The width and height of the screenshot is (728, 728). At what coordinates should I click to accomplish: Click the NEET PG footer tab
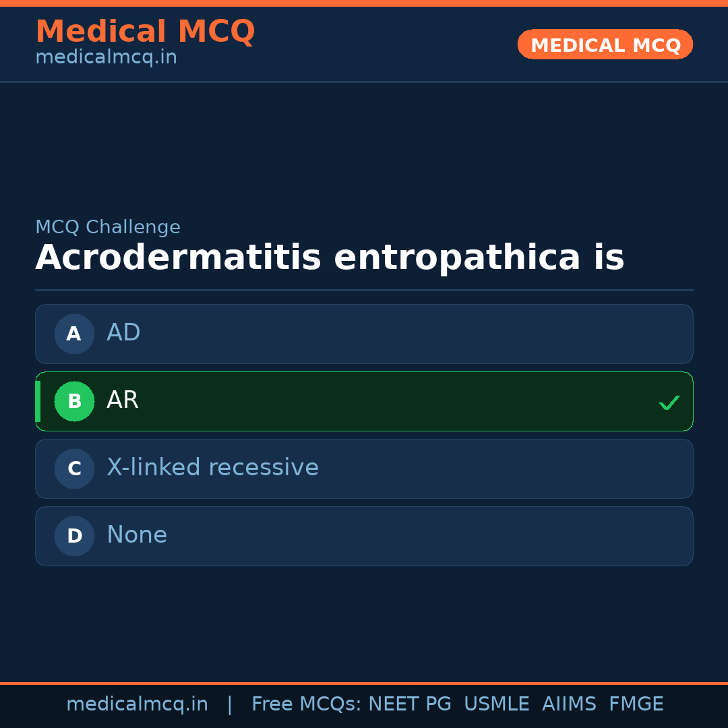[409, 704]
